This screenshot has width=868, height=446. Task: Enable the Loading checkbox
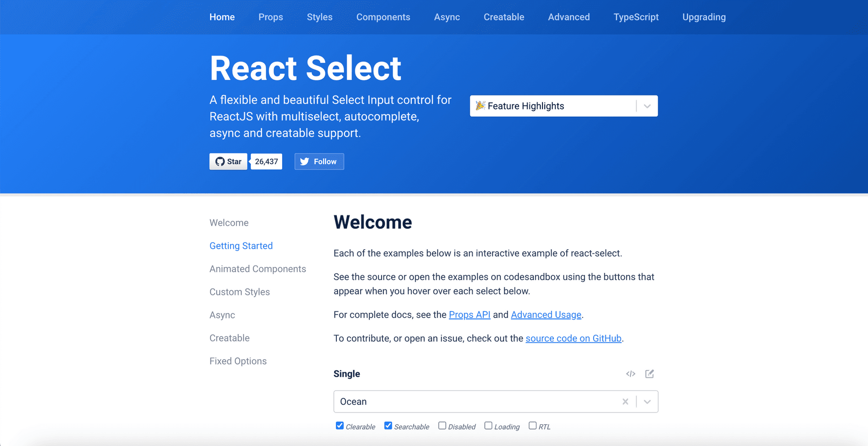488,426
